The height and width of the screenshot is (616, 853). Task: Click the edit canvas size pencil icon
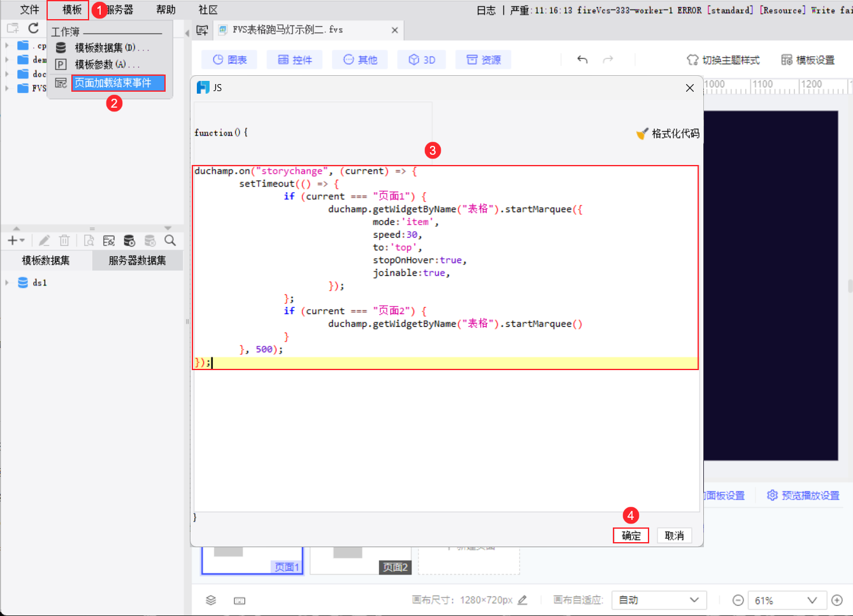(522, 600)
